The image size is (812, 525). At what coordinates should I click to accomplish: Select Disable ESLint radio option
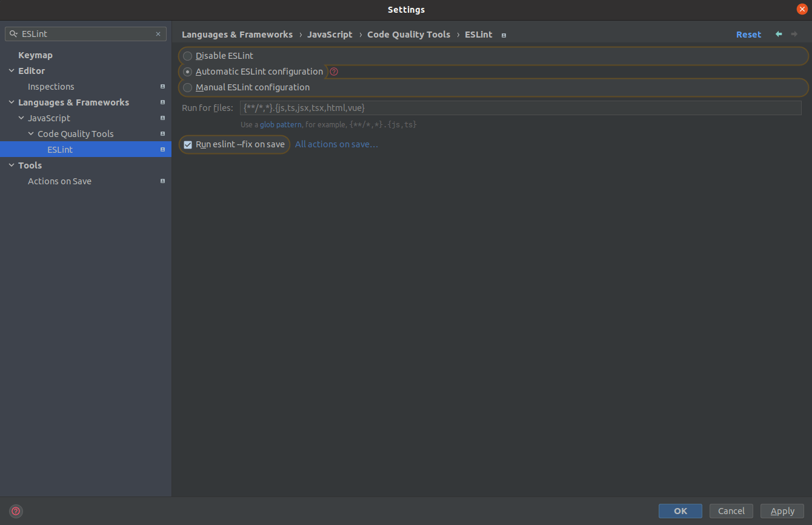[x=218, y=56]
